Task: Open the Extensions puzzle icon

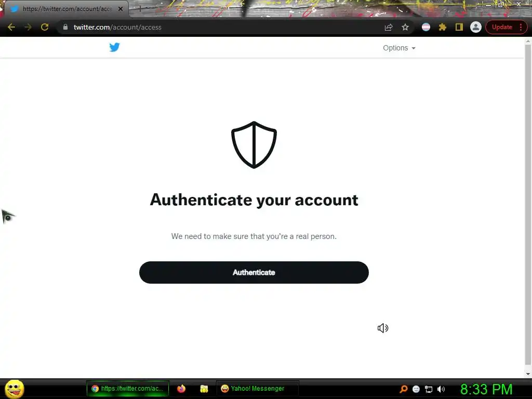Action: click(x=443, y=27)
